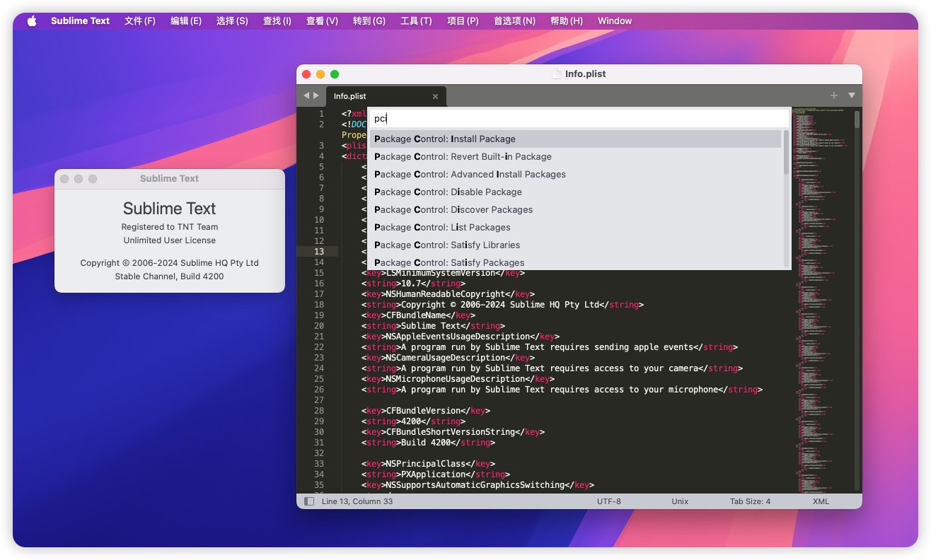Go to next tab with right arrow

[316, 95]
